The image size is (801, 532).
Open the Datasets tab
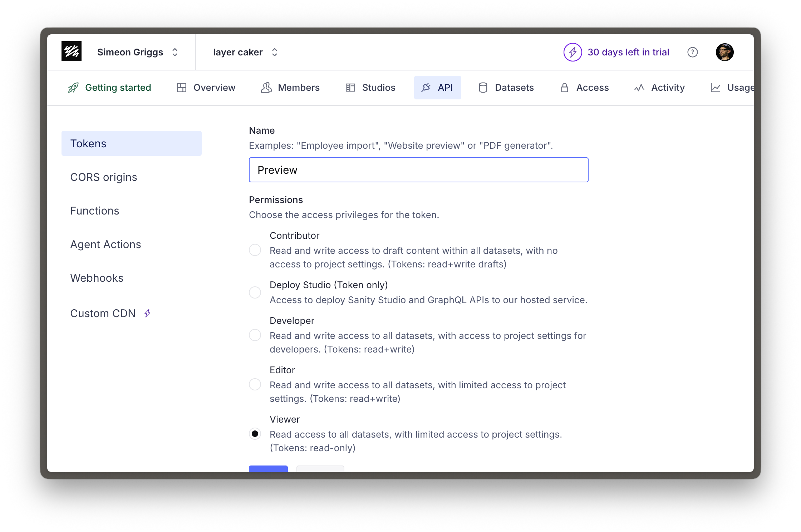tap(506, 88)
